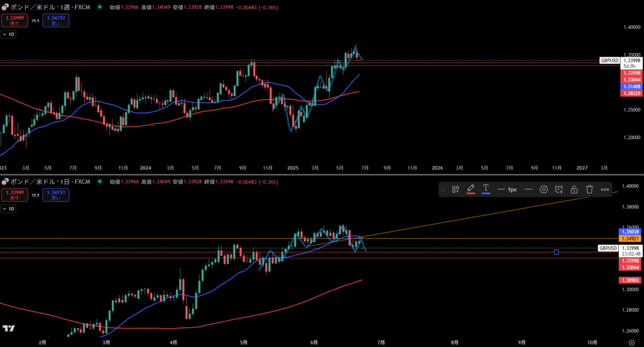The height and width of the screenshot is (347, 644).
Task: Click red 1.28329 price label on weekly axis
Action: pos(631,93)
